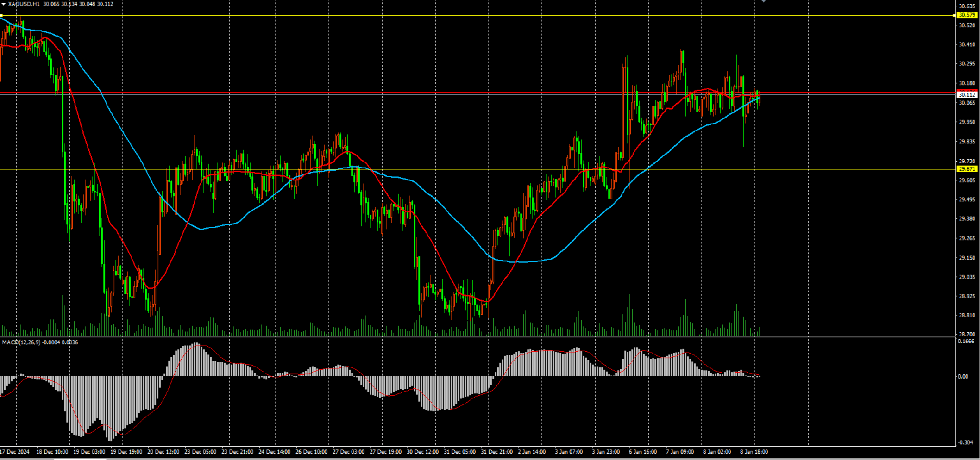The image size is (980, 460).
Task: Select price scale value 30.065
Action: 967,103
